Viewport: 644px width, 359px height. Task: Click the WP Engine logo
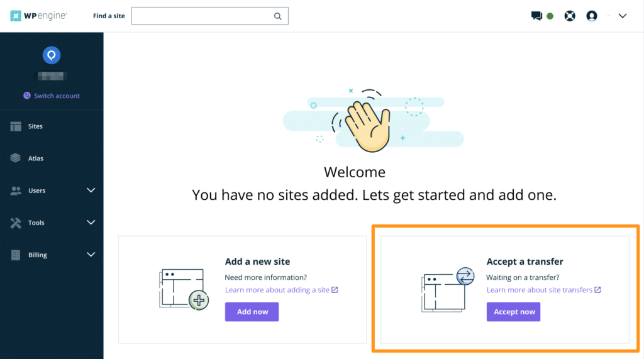tap(39, 16)
